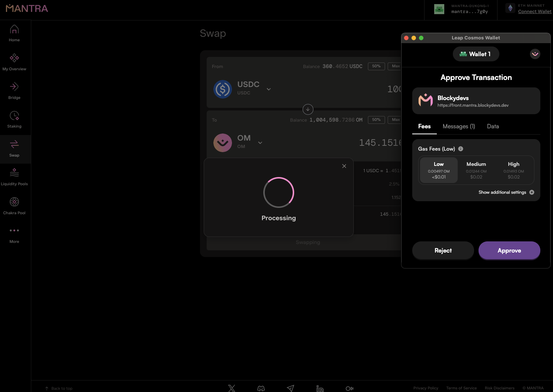Open Liquidity Pools page
The image size is (553, 392).
pyautogui.click(x=14, y=173)
